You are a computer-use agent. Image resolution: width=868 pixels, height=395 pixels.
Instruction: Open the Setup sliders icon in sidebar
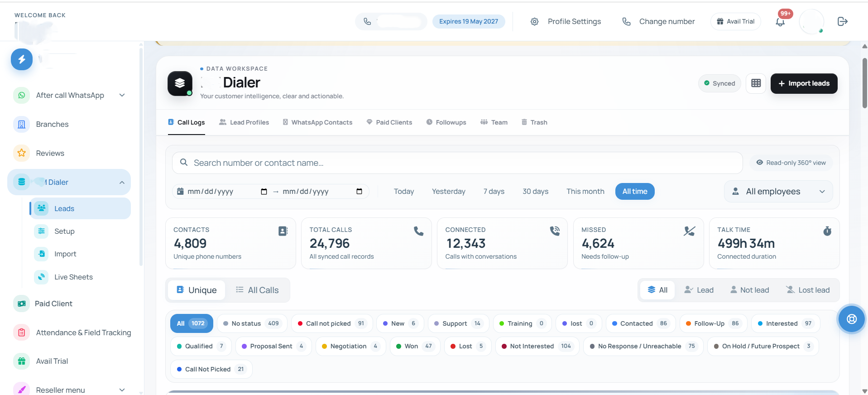41,231
